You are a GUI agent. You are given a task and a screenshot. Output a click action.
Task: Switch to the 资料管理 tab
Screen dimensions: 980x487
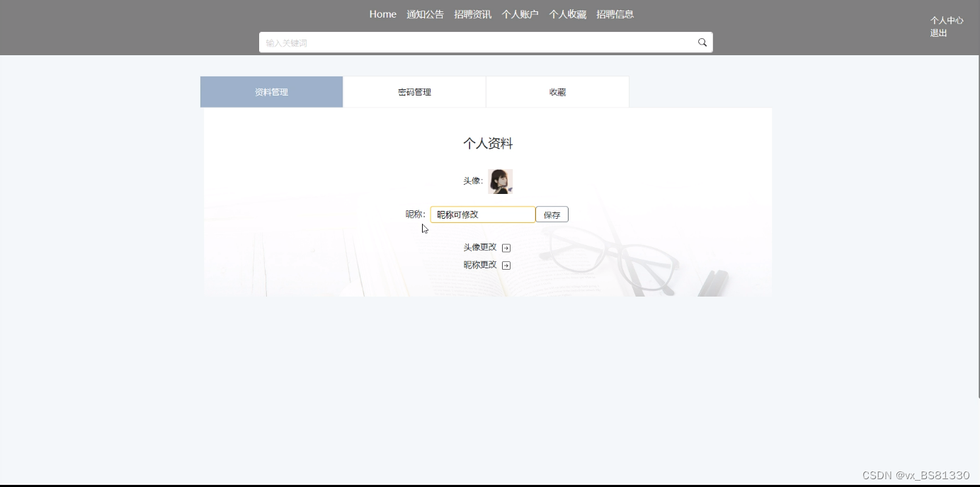(272, 92)
